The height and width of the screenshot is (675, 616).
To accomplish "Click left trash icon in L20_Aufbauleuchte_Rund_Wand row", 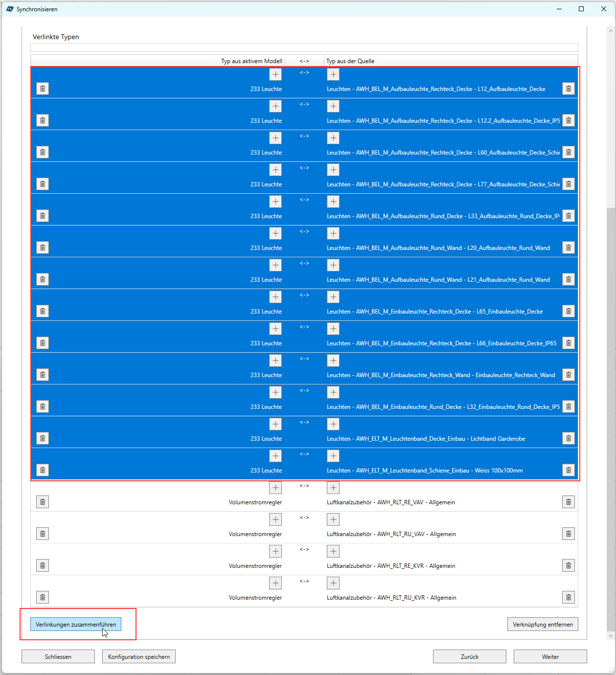I will point(43,247).
